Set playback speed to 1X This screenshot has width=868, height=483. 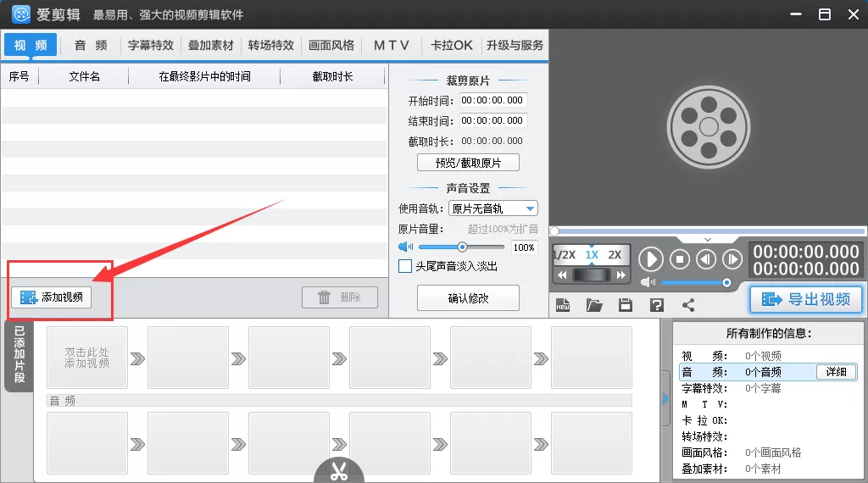[592, 254]
